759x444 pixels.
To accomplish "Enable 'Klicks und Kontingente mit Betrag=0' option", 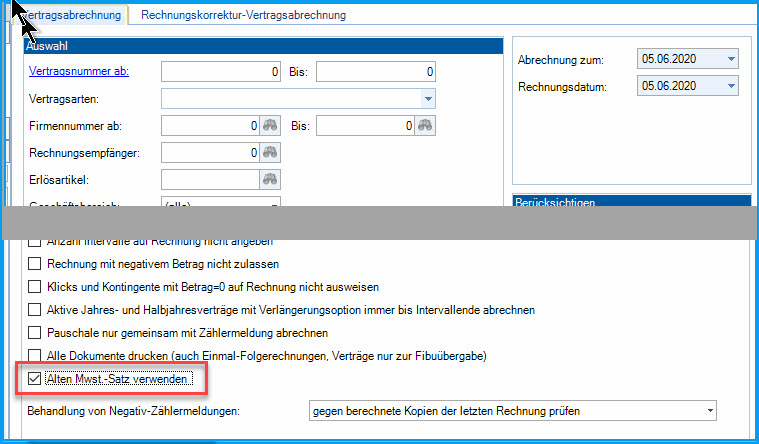I will click(35, 287).
